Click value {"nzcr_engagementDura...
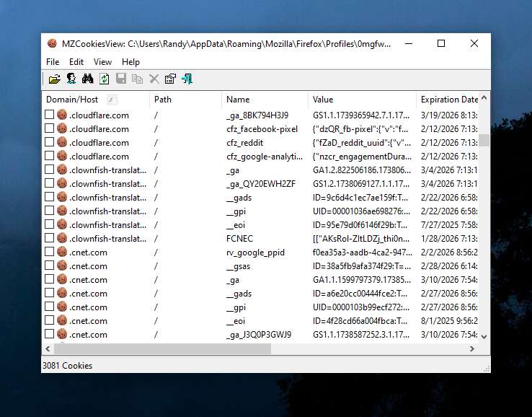The width and height of the screenshot is (532, 417). coord(362,157)
